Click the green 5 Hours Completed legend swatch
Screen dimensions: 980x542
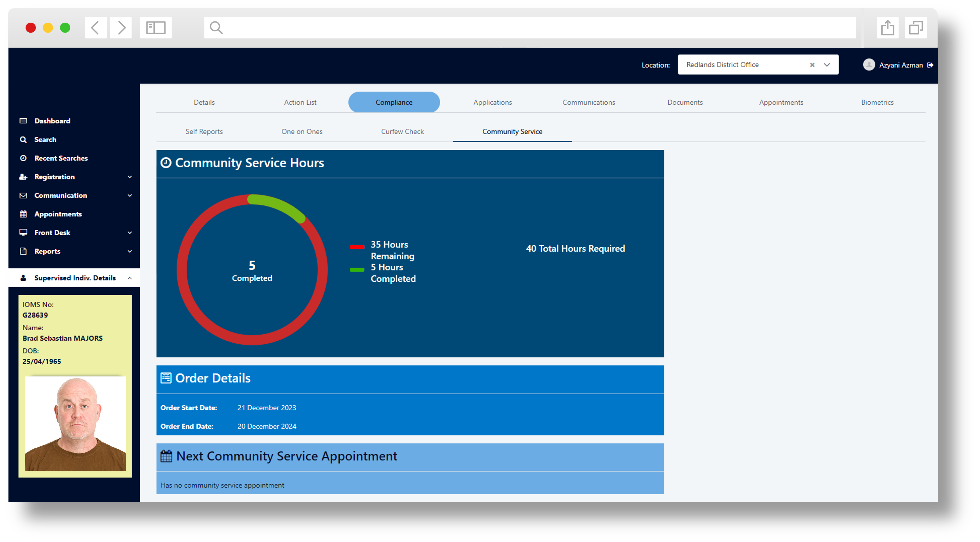(357, 270)
